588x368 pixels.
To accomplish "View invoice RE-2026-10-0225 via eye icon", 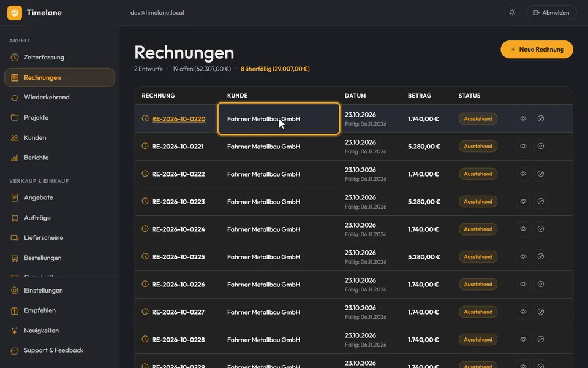I will point(523,256).
